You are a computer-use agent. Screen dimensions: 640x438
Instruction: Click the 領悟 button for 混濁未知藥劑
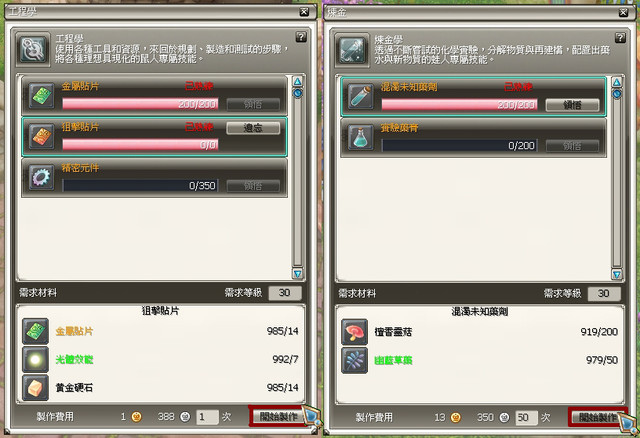click(x=572, y=105)
